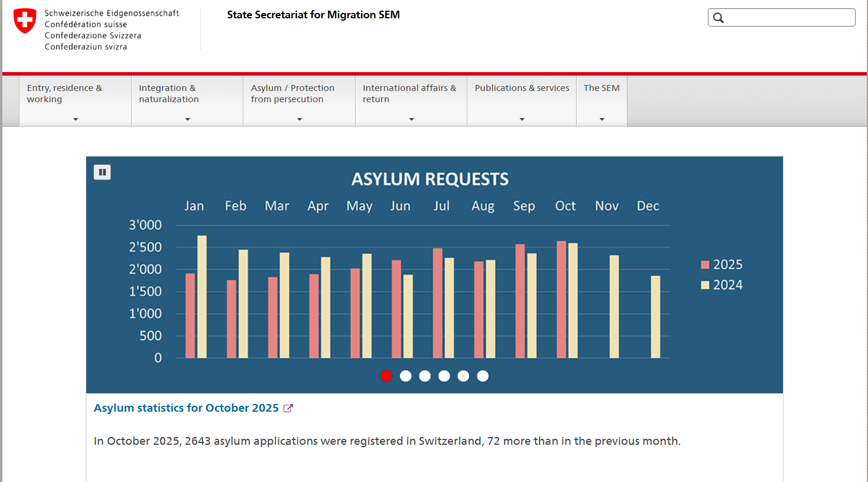Open Asylum statistics for October 2025 link
The width and height of the screenshot is (868, 482).
tap(186, 408)
